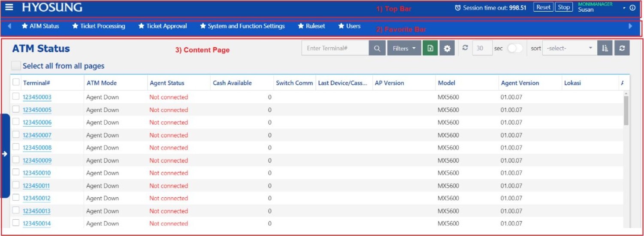Open terminal link 123450010
This screenshot has height=236, width=644.
[x=37, y=173]
